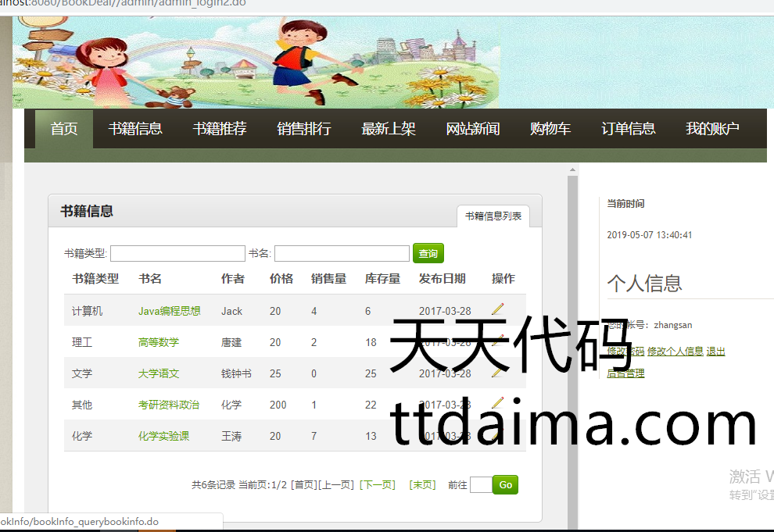774x532 pixels.
Task: Open 购物车 from the navigation bar
Action: pos(550,129)
